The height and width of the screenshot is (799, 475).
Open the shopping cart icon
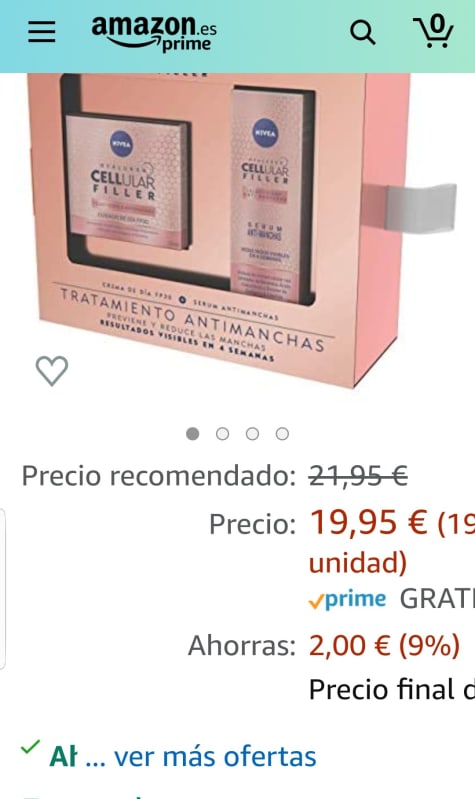[433, 32]
